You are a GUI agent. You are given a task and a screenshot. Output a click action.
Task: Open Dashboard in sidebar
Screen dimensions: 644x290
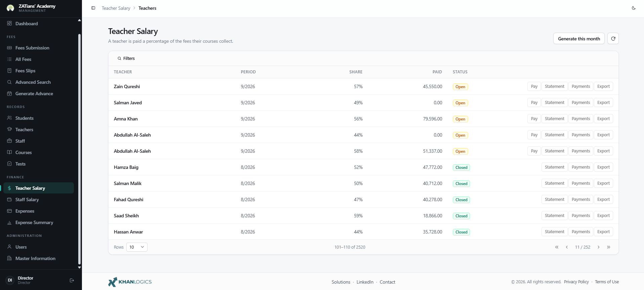(x=39, y=24)
